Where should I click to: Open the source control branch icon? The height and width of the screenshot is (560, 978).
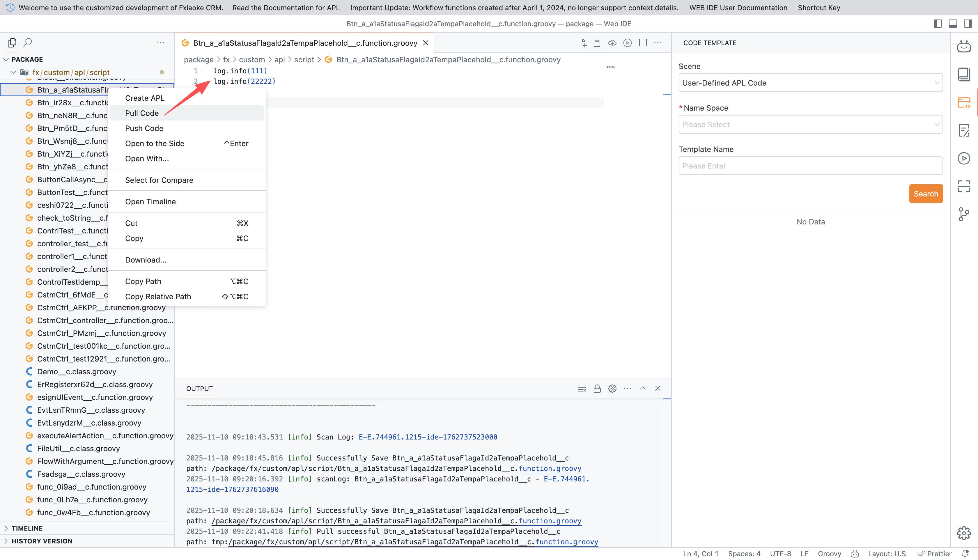[x=964, y=214]
